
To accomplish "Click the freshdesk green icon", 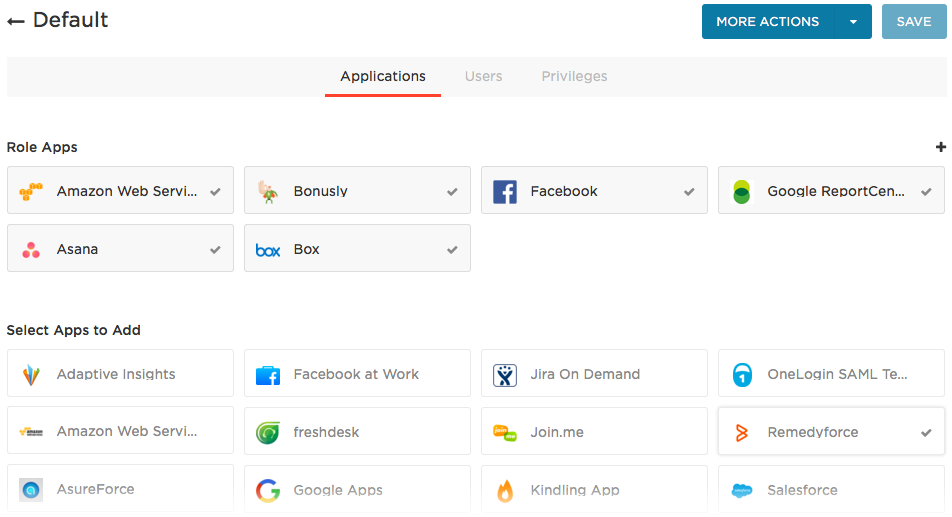I will tap(268, 432).
